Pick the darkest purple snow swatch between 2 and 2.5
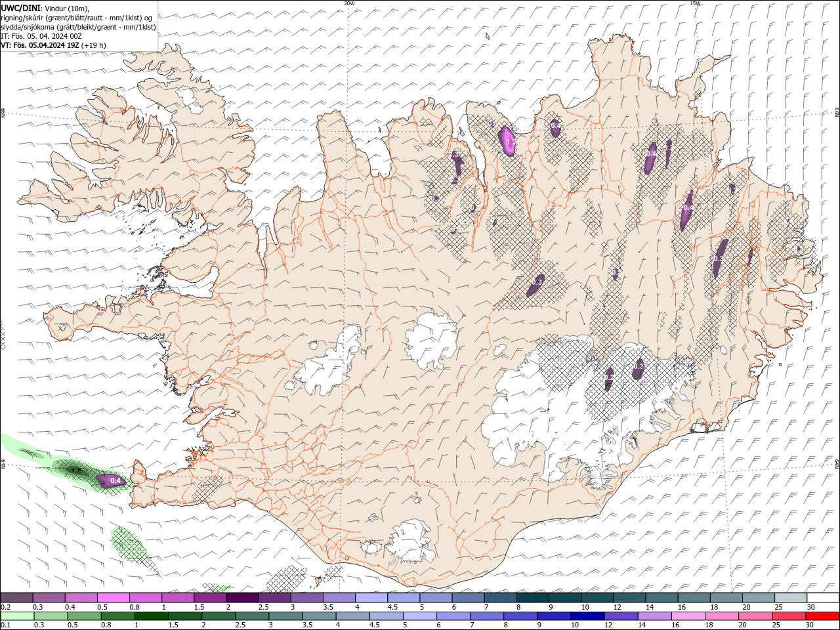Image resolution: width=840 pixels, height=630 pixels. (242, 597)
